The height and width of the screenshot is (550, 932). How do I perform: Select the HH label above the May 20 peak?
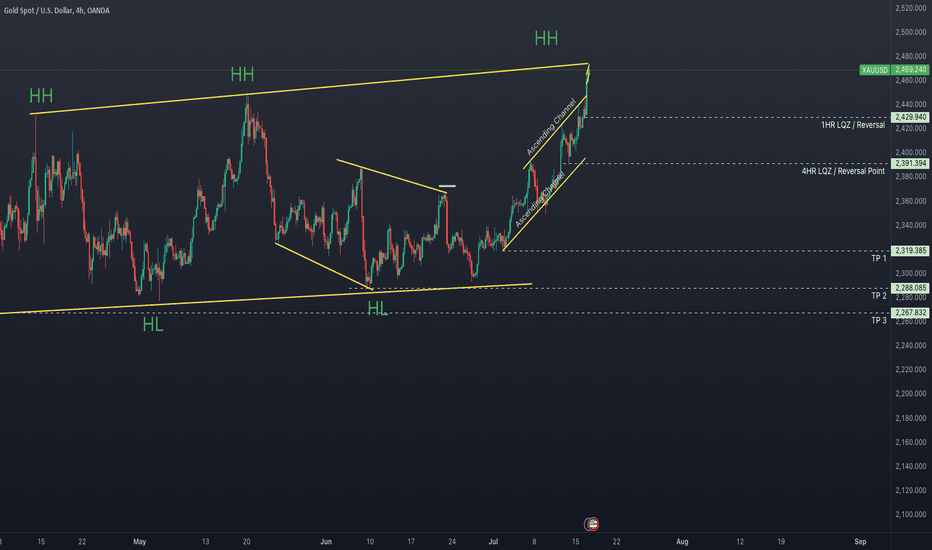point(243,74)
